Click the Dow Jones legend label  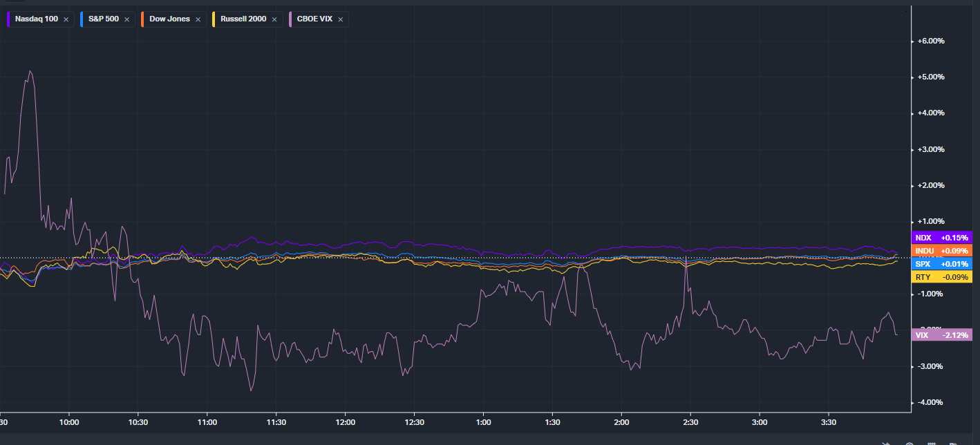169,19
